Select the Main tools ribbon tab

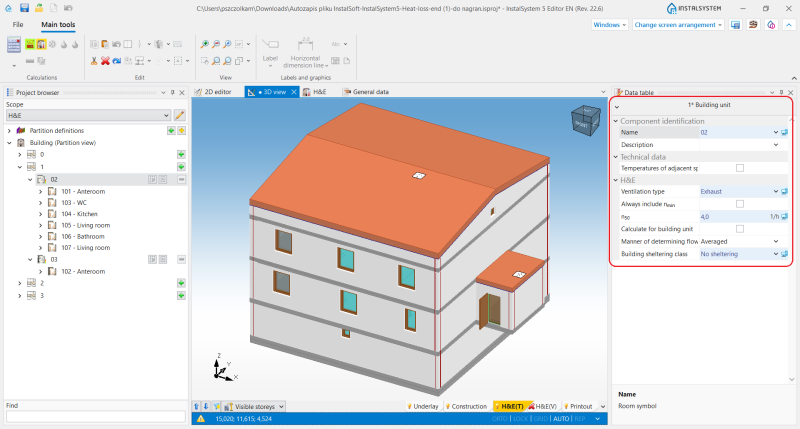58,24
